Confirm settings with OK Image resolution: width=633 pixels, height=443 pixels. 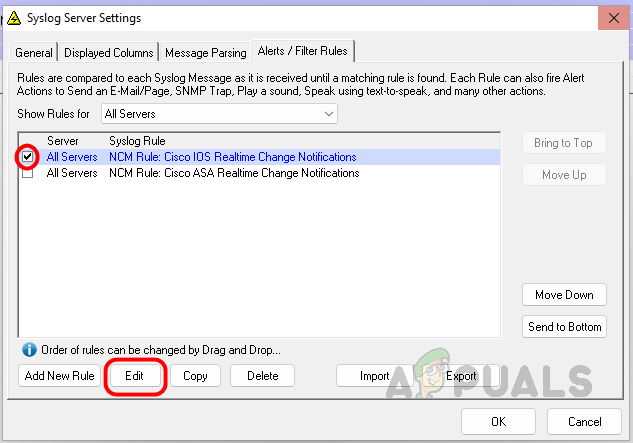[x=498, y=422]
